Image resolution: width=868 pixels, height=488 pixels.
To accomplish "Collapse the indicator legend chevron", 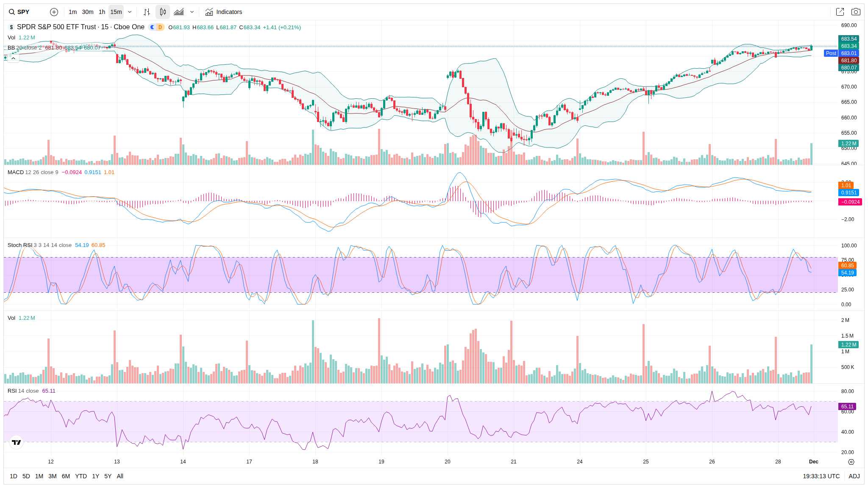I will (13, 58).
